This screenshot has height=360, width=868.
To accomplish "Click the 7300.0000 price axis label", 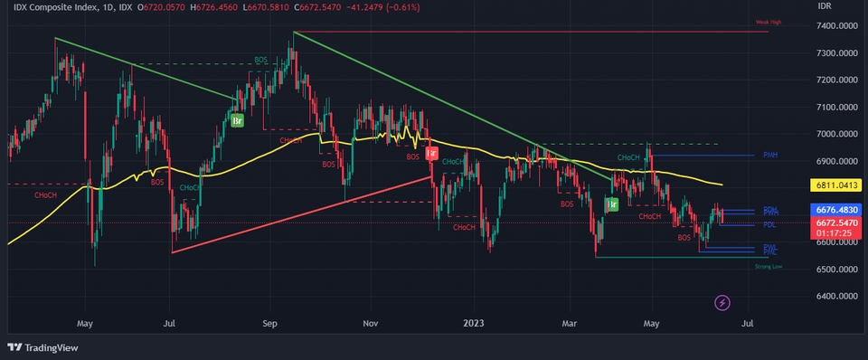I will [837, 53].
